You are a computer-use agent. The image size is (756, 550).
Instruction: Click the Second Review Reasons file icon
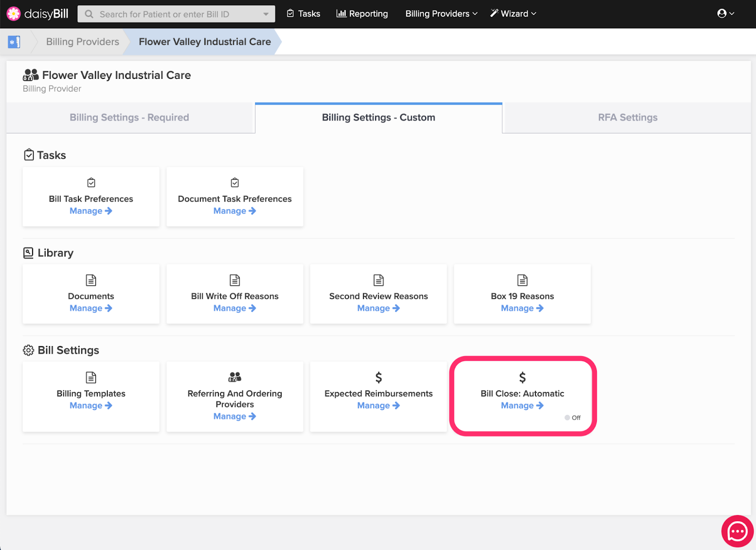click(378, 280)
